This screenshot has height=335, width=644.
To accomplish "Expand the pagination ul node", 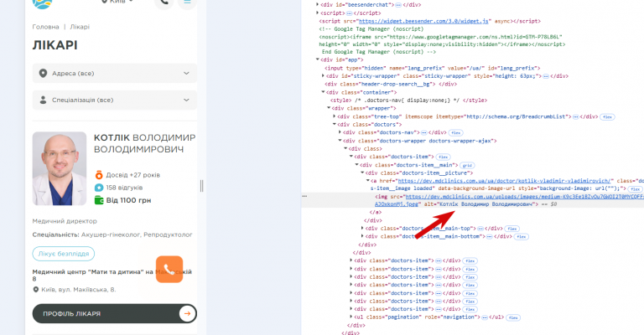I will pyautogui.click(x=351, y=317).
